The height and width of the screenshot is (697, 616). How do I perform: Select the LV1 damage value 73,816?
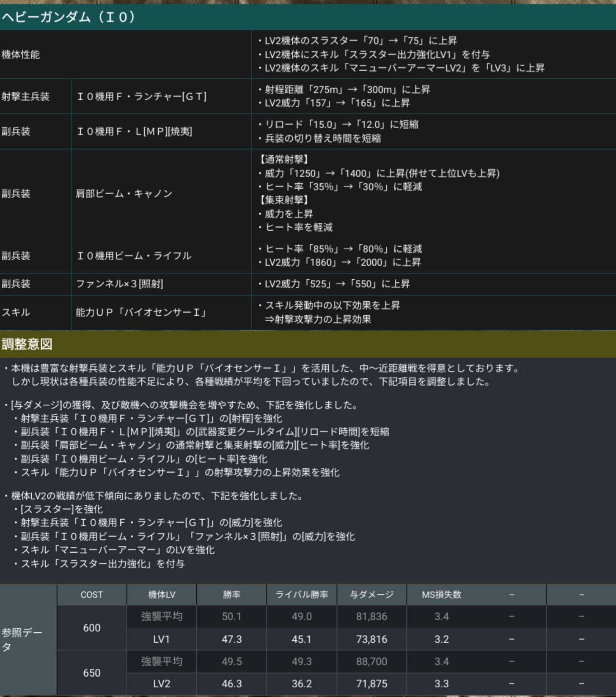371,639
